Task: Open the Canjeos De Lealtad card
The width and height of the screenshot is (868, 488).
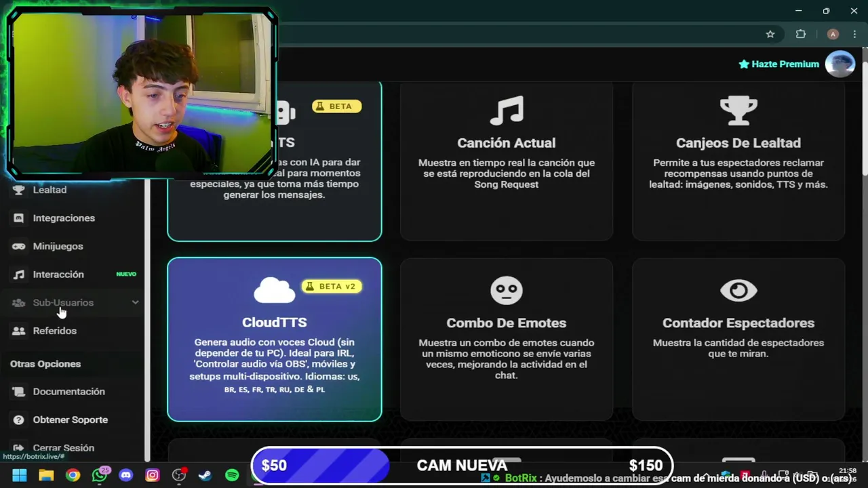Action: (738, 161)
